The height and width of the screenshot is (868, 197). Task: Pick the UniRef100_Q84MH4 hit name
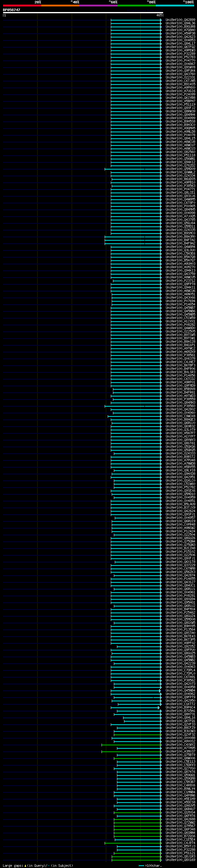tap(180, 115)
